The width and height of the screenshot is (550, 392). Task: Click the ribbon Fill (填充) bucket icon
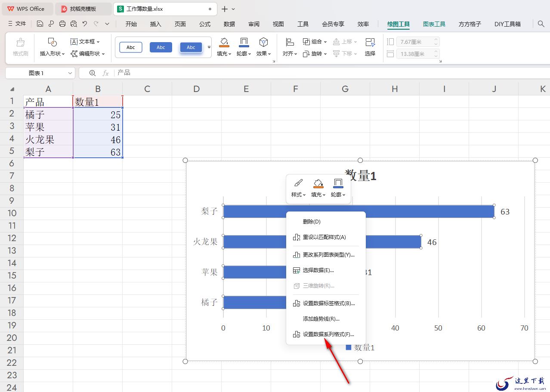(x=224, y=42)
